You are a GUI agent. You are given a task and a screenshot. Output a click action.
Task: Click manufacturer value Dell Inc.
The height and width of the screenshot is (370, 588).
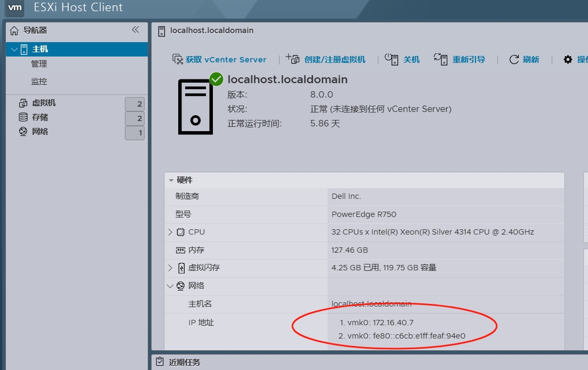click(x=346, y=196)
